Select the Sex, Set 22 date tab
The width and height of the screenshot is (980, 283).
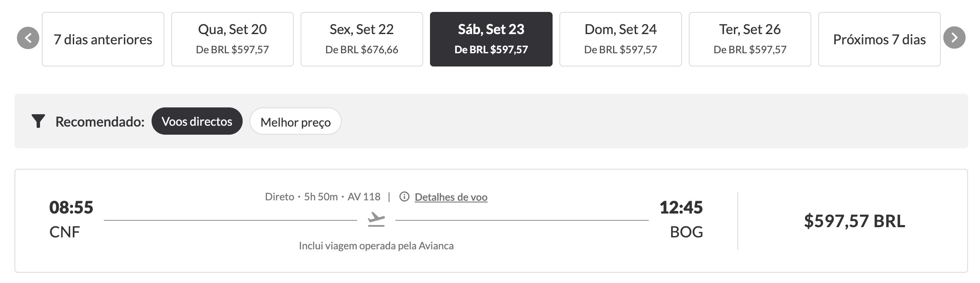pyautogui.click(x=362, y=39)
